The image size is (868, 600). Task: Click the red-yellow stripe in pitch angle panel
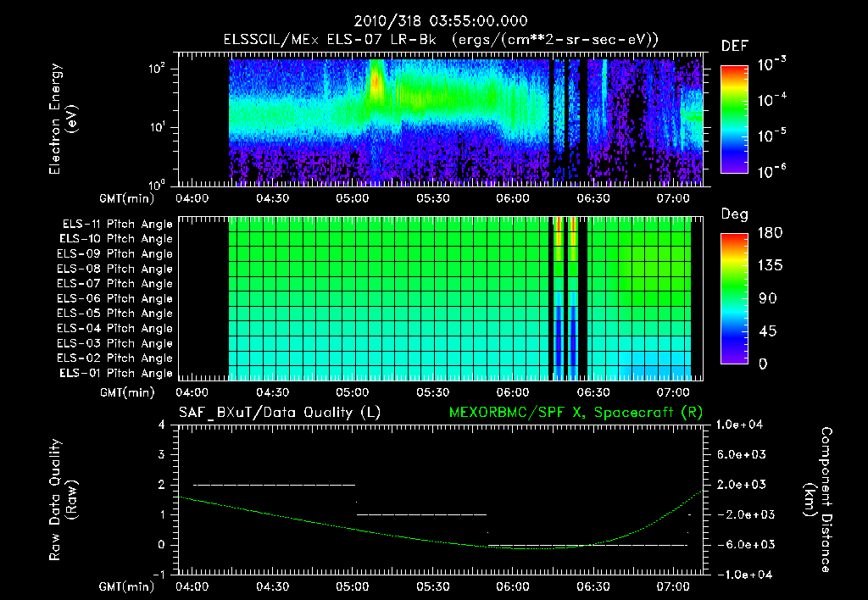click(x=559, y=238)
